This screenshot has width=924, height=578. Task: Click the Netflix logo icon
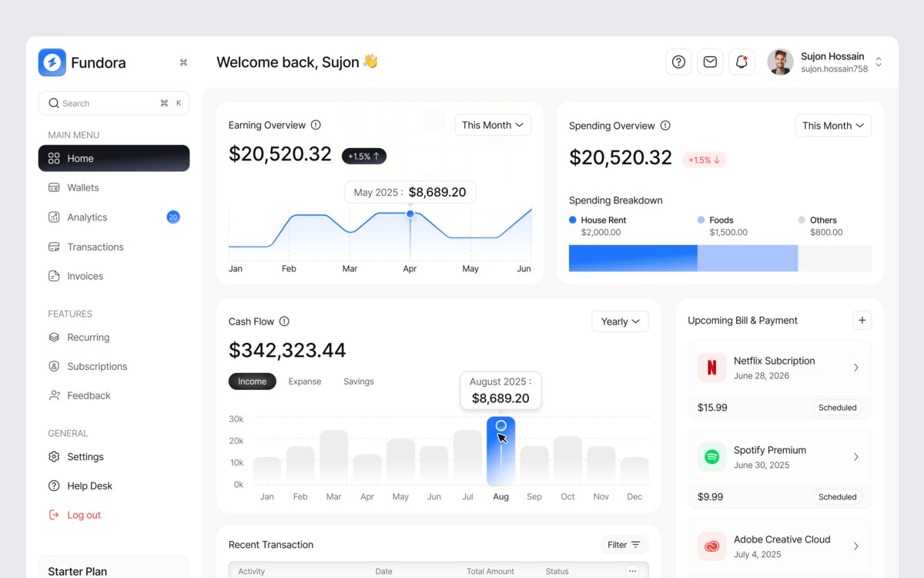(711, 368)
